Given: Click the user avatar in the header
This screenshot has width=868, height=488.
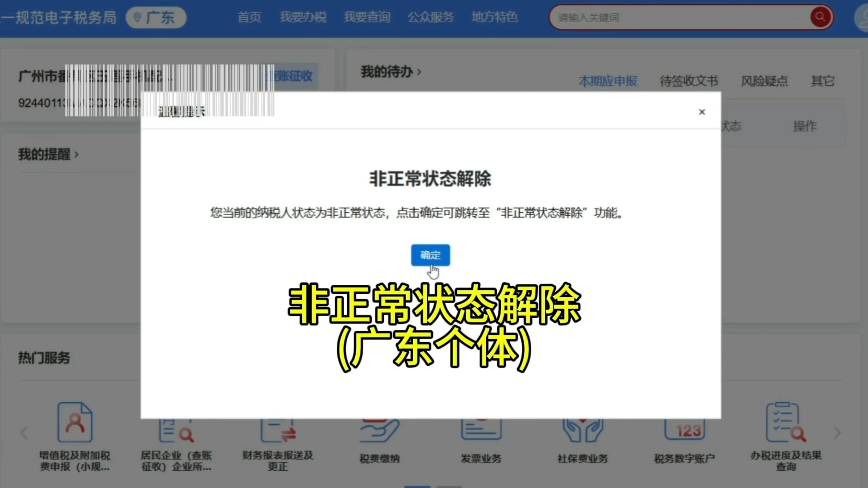Looking at the screenshot, I should 862,18.
